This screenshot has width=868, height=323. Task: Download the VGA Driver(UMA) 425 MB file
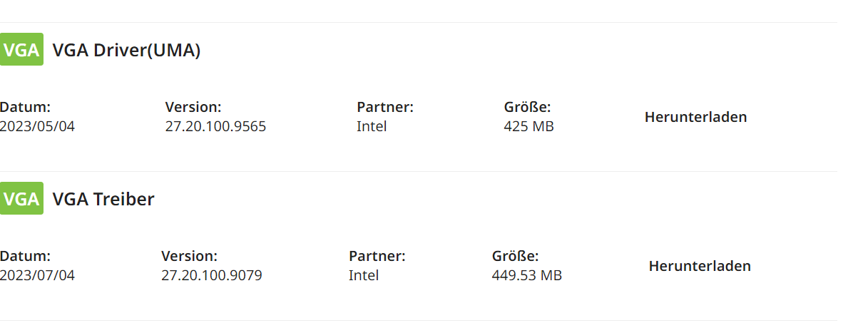pyautogui.click(x=695, y=117)
